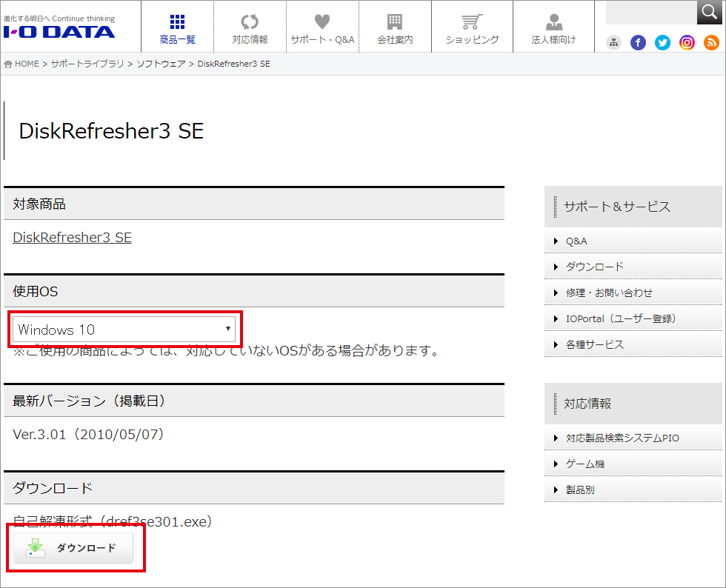Screen dimensions: 726x588
Task: Open the Windows 10 OS dropdown
Action: tap(124, 330)
